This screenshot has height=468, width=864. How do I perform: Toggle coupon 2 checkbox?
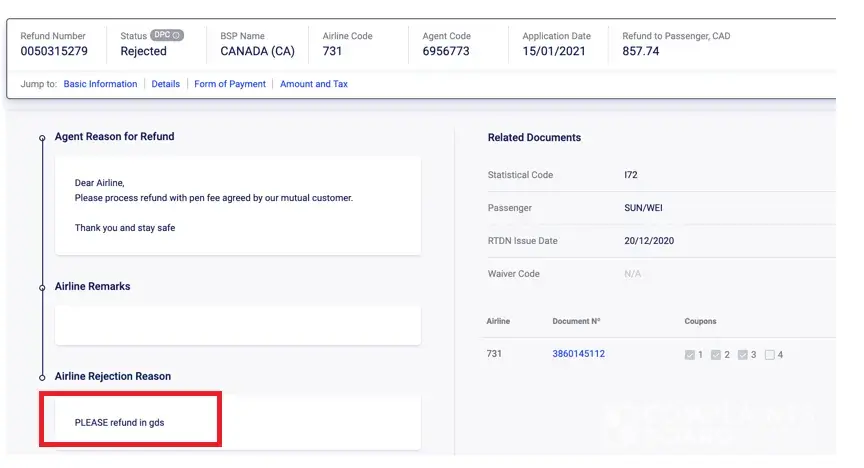point(716,355)
